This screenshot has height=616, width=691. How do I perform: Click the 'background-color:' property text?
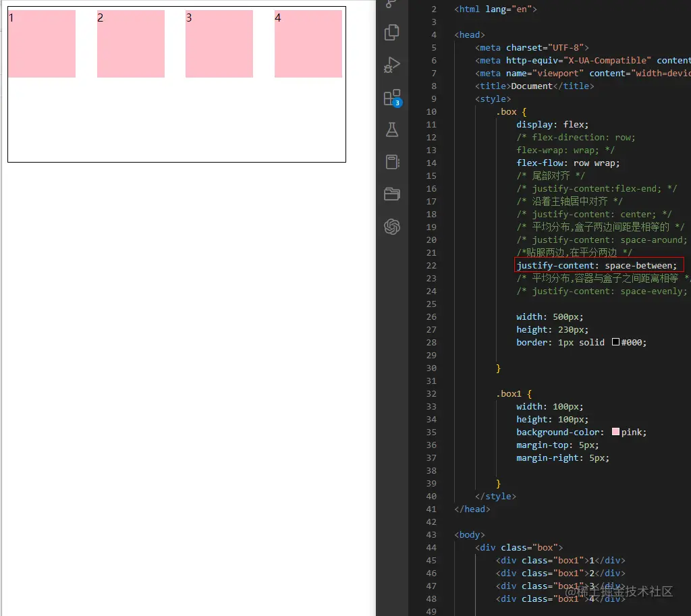tap(560, 432)
